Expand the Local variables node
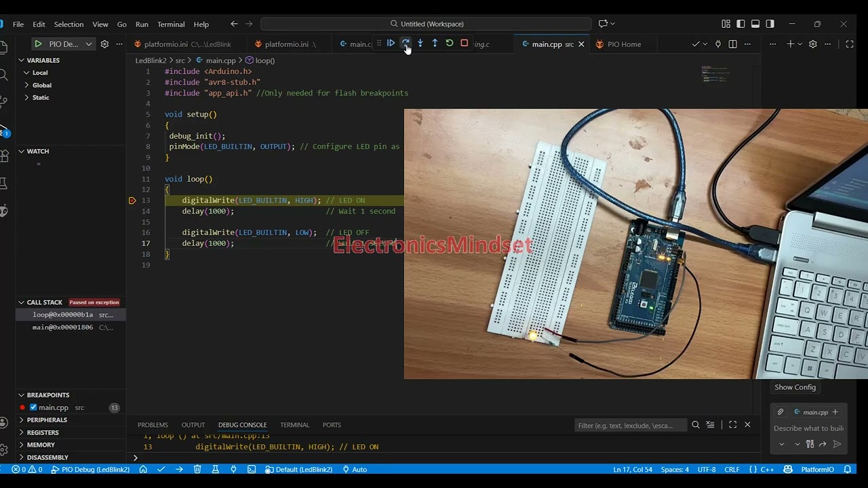This screenshot has height=488, width=868. tap(26, 73)
